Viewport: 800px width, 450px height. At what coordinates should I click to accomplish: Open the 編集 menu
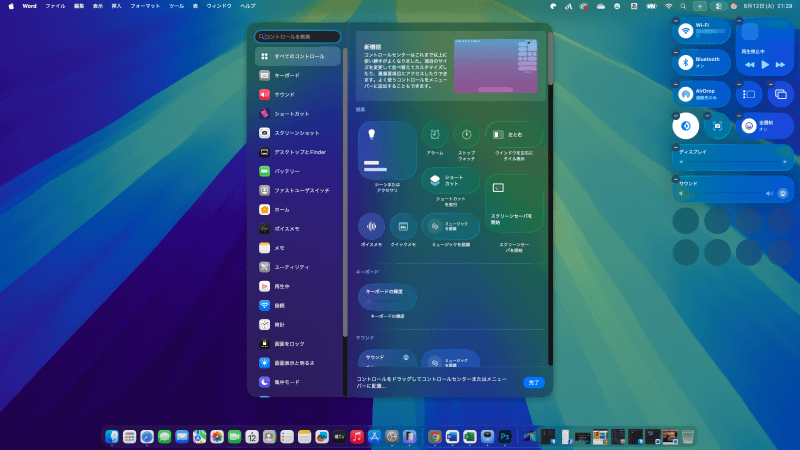(79, 6)
